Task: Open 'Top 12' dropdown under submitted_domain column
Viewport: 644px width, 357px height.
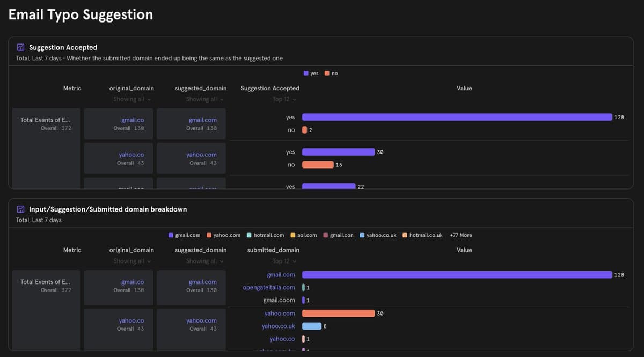Action: coord(284,261)
